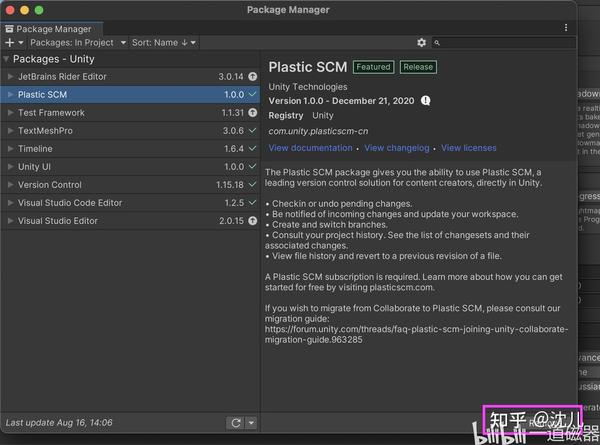600x445 pixels.
Task: Select Visual Studio Code Editor package
Action: click(x=130, y=202)
